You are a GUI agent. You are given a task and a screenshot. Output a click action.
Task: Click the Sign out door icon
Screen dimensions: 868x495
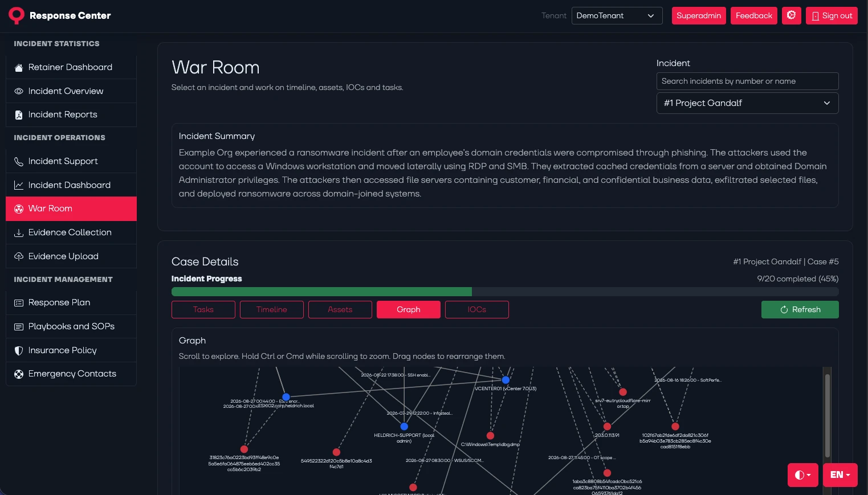click(816, 16)
